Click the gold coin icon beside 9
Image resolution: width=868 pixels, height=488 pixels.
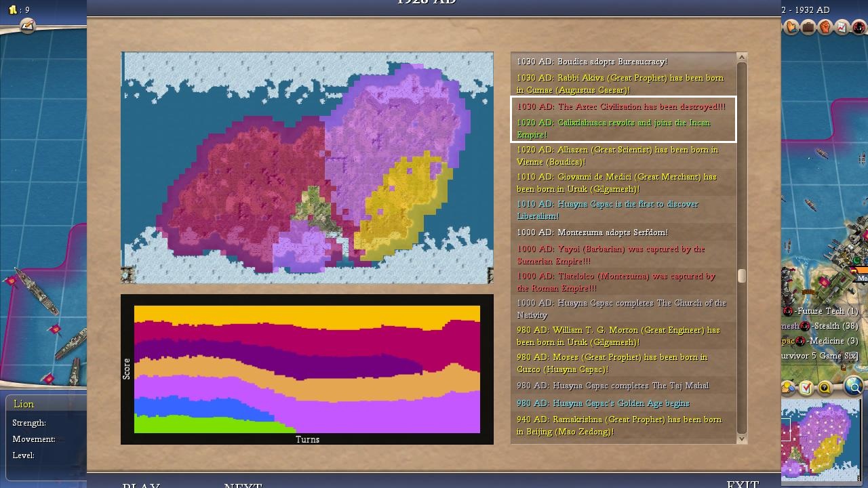pyautogui.click(x=13, y=10)
